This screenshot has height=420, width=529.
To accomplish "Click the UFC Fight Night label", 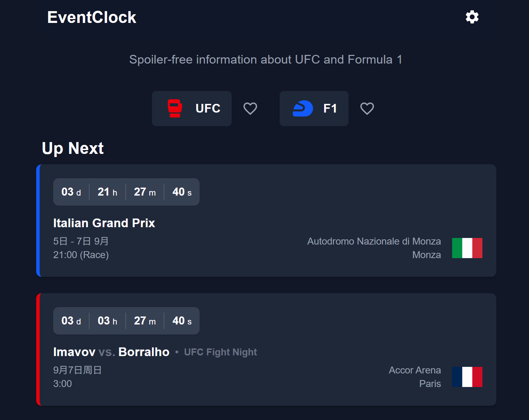I will 221,352.
